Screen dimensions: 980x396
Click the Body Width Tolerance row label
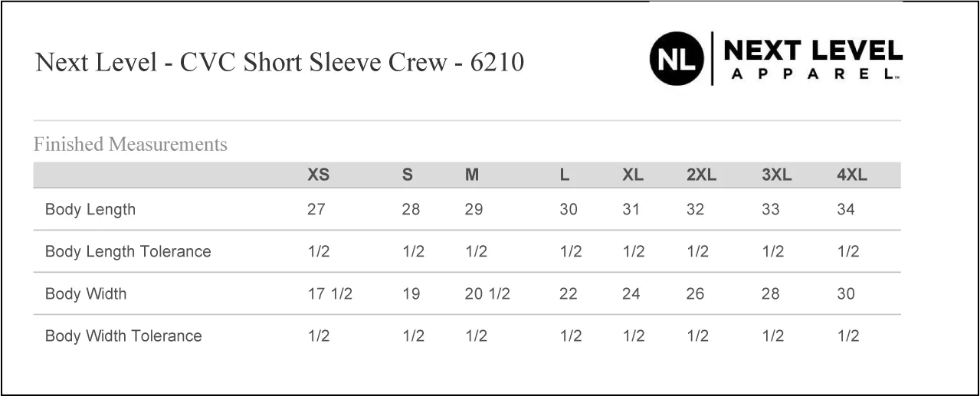coord(123,335)
